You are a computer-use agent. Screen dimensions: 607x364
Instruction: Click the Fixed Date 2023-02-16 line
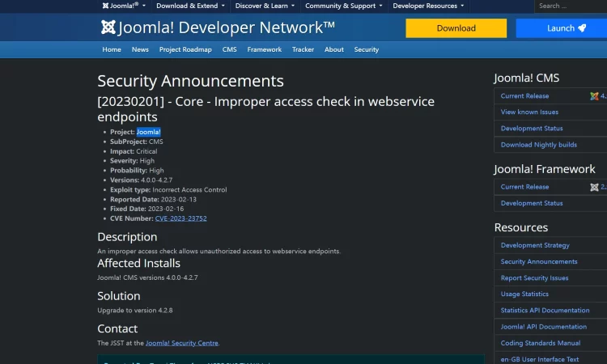point(147,209)
